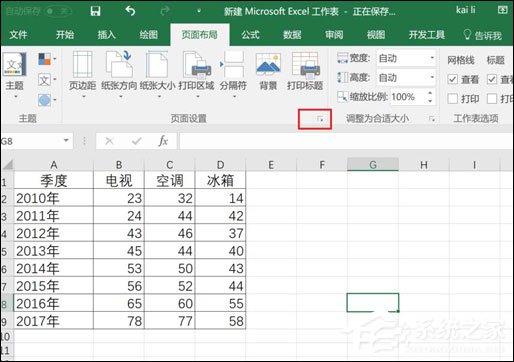Switch to the 插入 Insert tab
This screenshot has height=362, width=514.
tap(106, 35)
